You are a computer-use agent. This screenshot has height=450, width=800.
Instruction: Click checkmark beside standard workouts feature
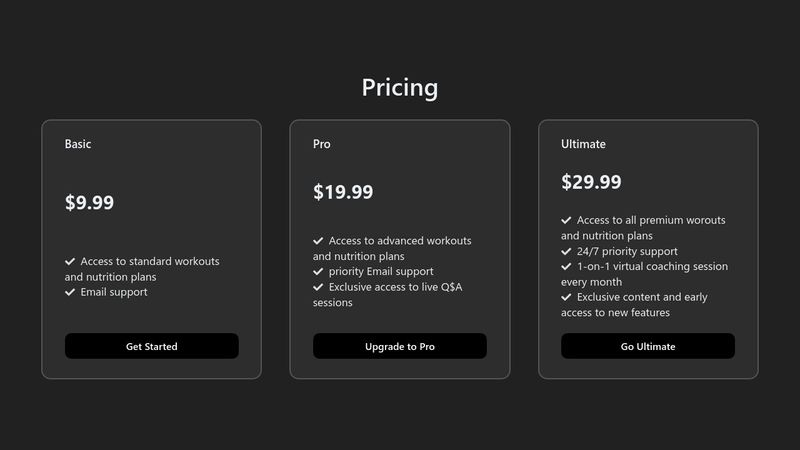click(70, 261)
